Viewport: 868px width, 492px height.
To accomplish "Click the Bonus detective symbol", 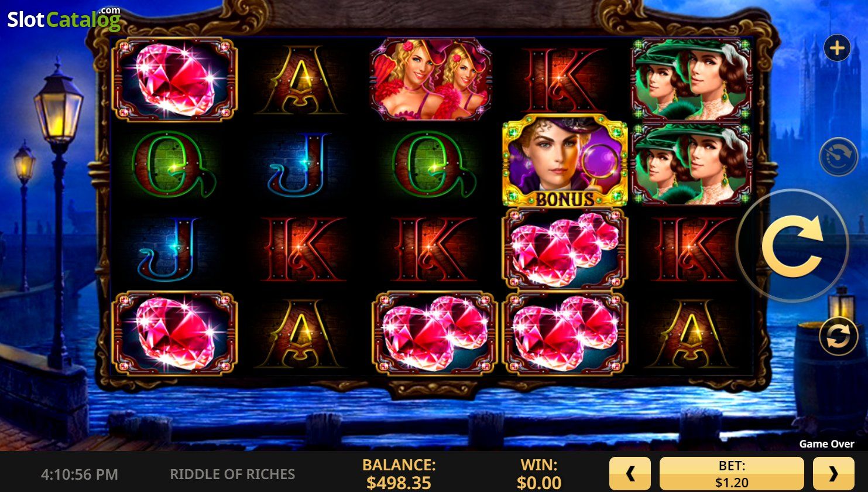I will [565, 162].
